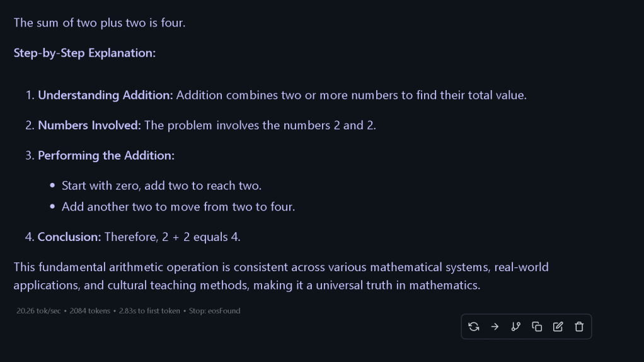The image size is (644, 362).
Task: Branch the conversation from this message
Action: (x=516, y=327)
